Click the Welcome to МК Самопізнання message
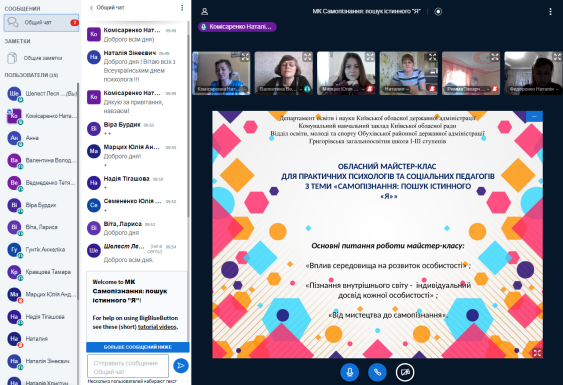The image size is (563, 385). [136, 304]
